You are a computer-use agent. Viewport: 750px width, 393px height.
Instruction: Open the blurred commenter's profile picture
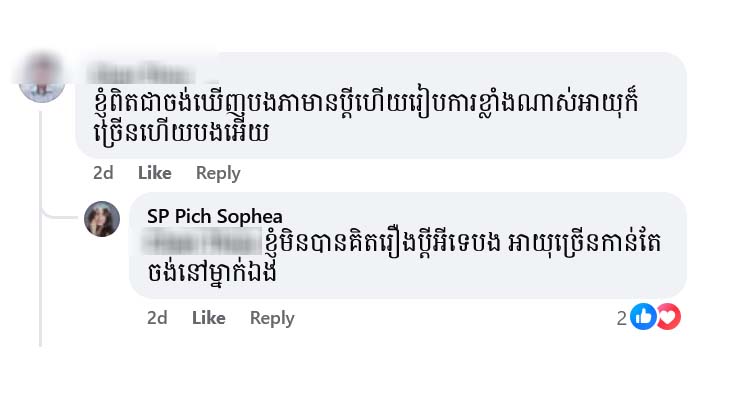42,76
